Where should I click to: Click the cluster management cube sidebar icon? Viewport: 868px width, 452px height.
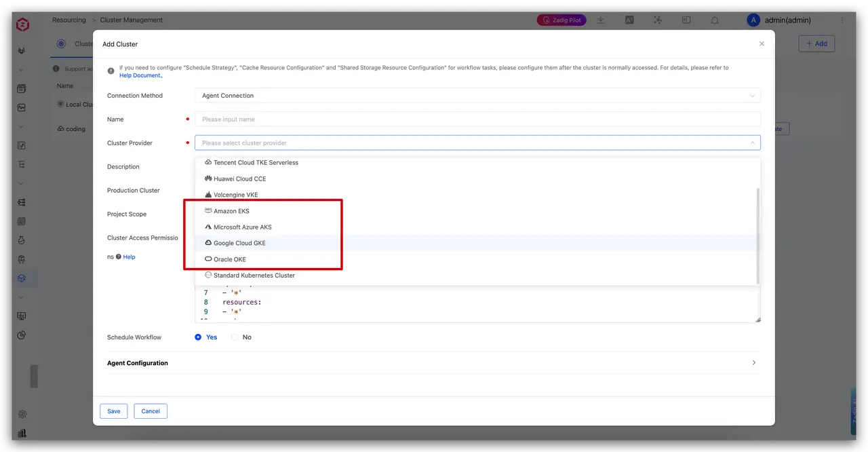point(22,278)
